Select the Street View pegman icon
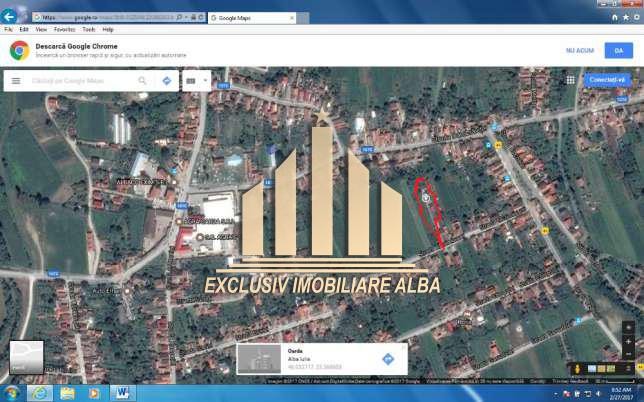This screenshot has height=402, width=644. tap(577, 369)
